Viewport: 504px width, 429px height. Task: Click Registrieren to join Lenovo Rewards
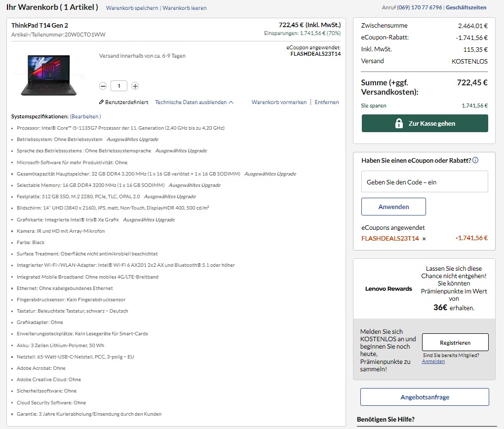click(455, 342)
